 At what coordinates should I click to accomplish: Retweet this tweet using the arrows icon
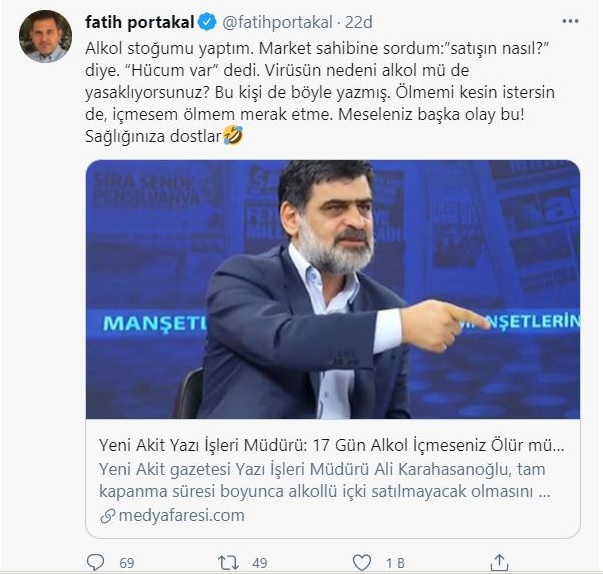(229, 562)
